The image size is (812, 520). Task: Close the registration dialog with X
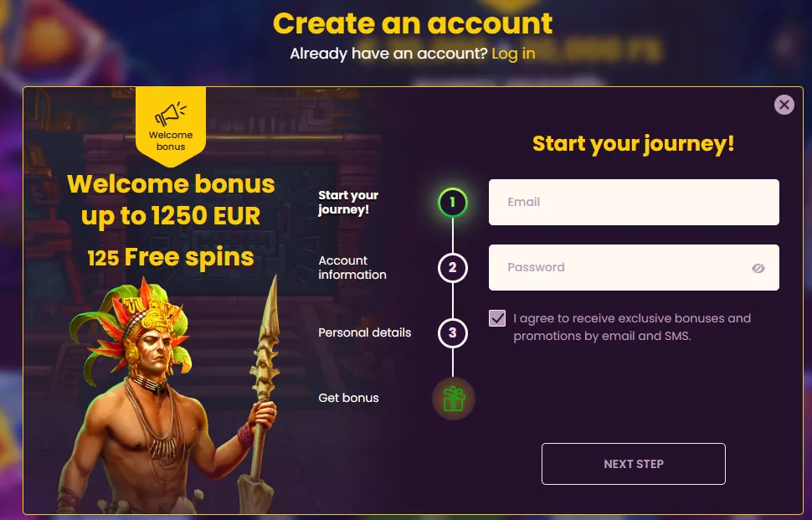[784, 105]
